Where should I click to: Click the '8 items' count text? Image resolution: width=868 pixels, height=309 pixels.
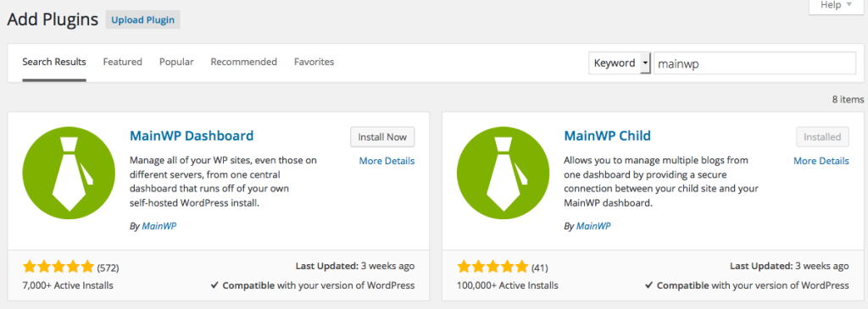(x=848, y=100)
